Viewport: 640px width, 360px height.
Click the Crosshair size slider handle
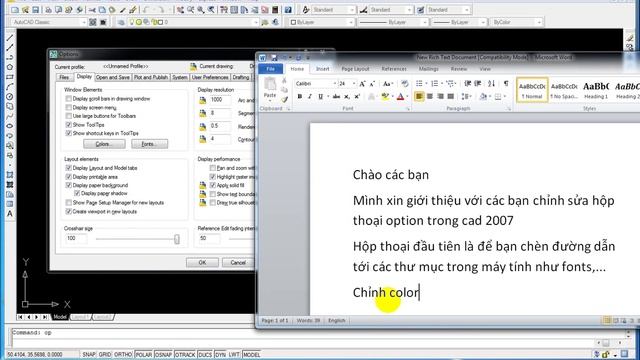click(177, 239)
